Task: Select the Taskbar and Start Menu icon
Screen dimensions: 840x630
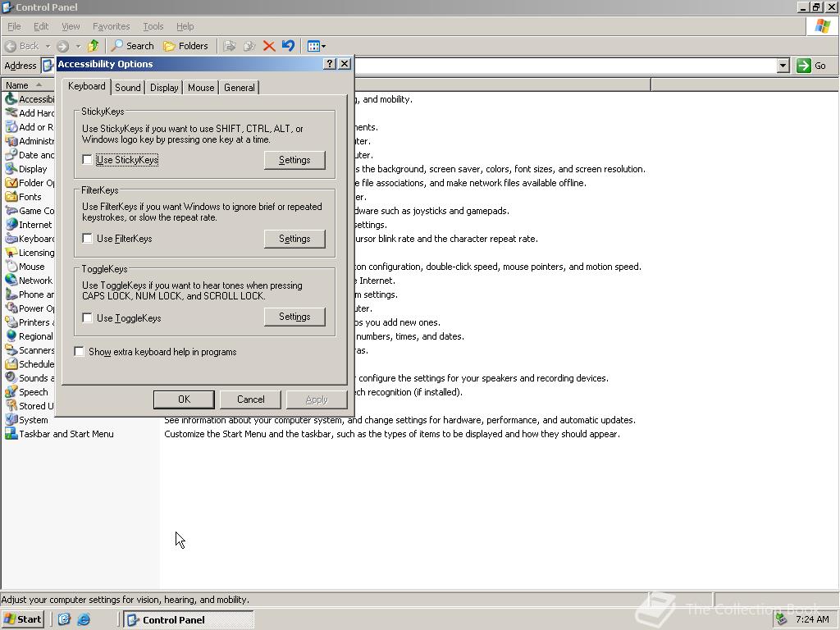Action: pos(11,433)
